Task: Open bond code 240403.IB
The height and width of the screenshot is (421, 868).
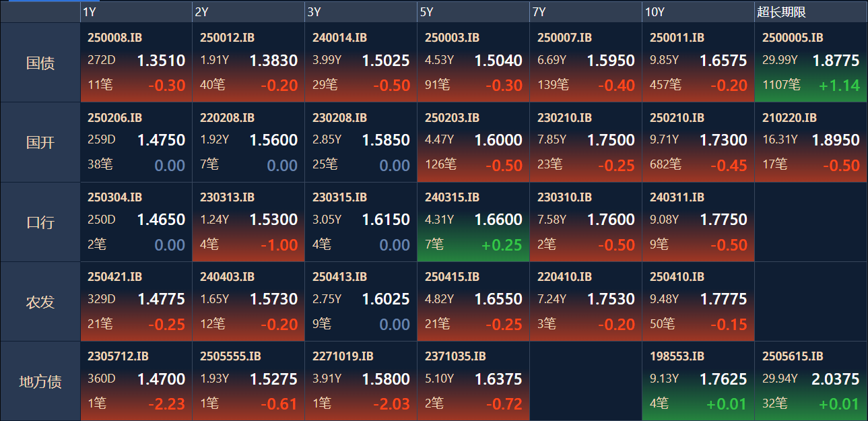Action: pyautogui.click(x=227, y=277)
